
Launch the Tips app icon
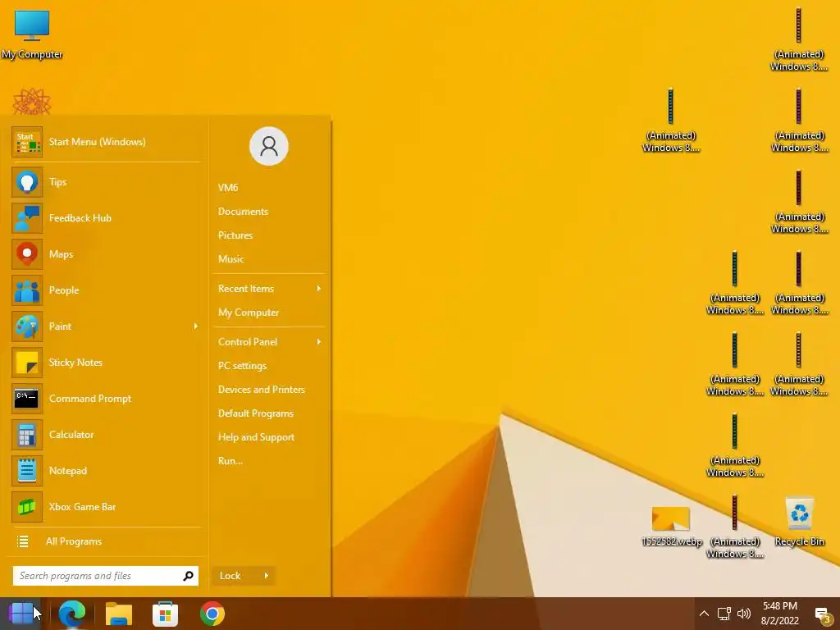click(27, 182)
